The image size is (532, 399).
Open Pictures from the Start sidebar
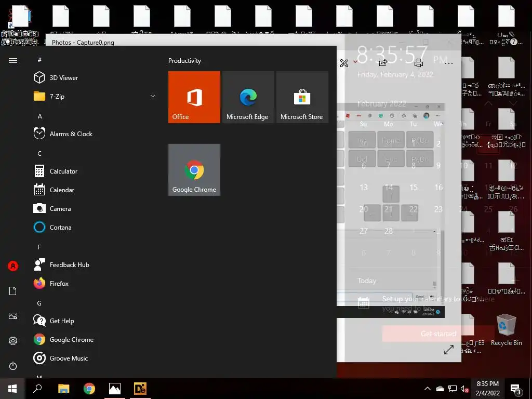(x=13, y=316)
